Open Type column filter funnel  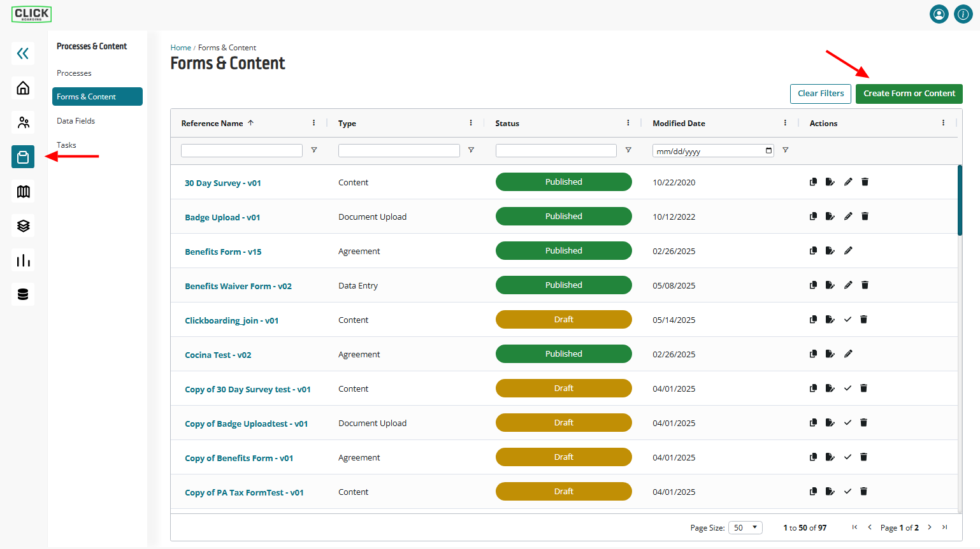(471, 150)
